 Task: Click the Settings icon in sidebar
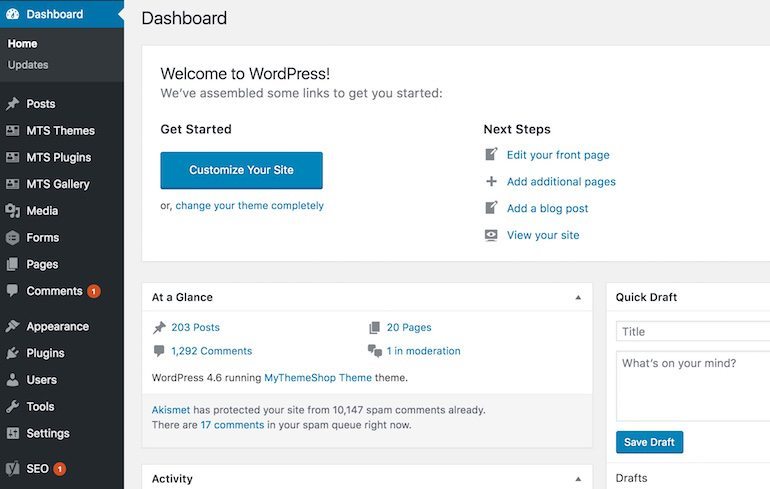pos(12,433)
